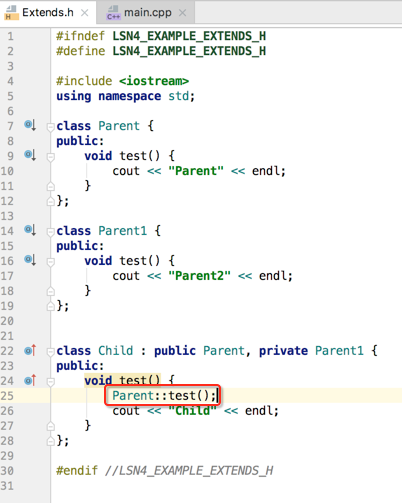The height and width of the screenshot is (503, 402).
Task: Collapse the class Parent1 fold on line 14
Action: tap(51, 232)
